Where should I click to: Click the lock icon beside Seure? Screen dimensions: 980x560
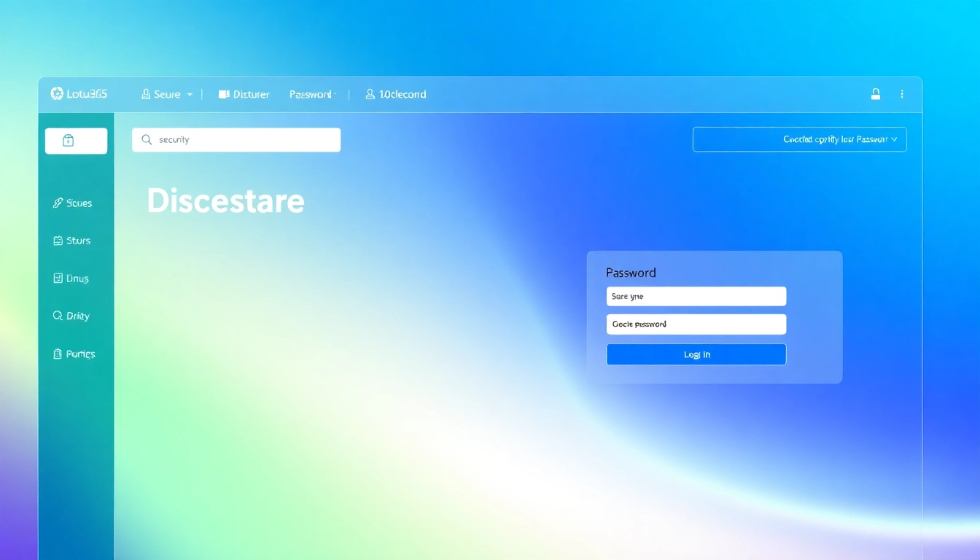click(146, 94)
